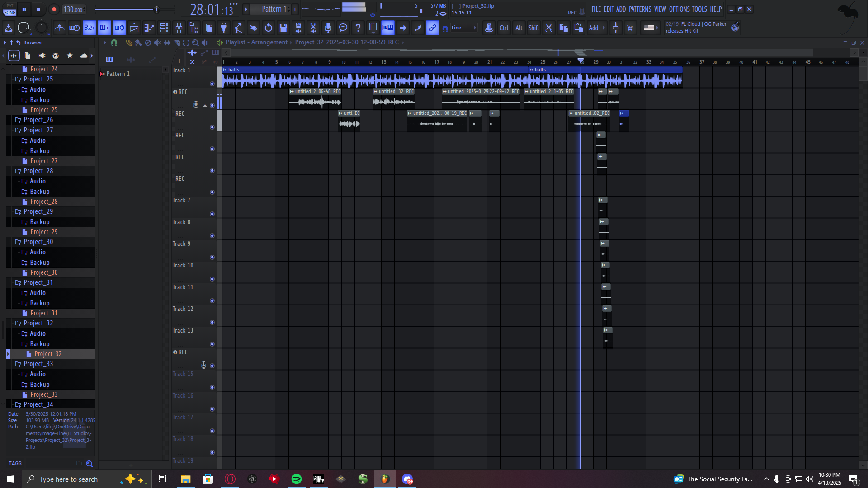This screenshot has height=488, width=868.
Task: Click the record button in transport
Action: 54,9
